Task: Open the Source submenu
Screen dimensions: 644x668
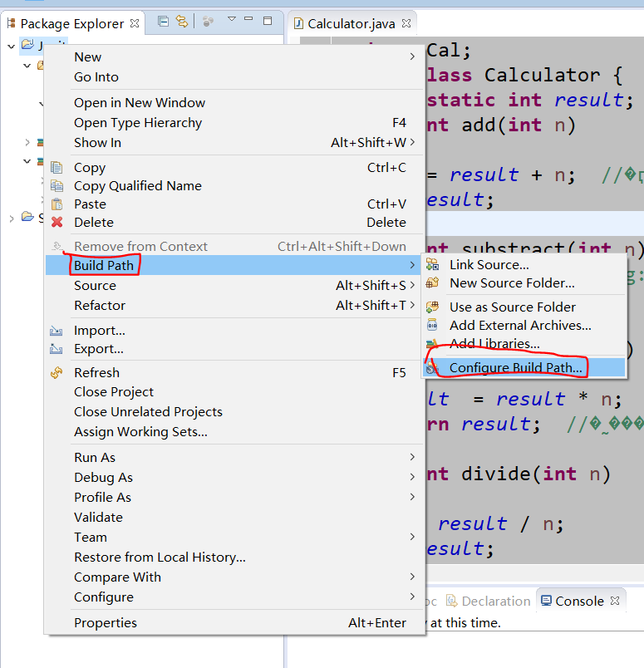Action: 234,285
